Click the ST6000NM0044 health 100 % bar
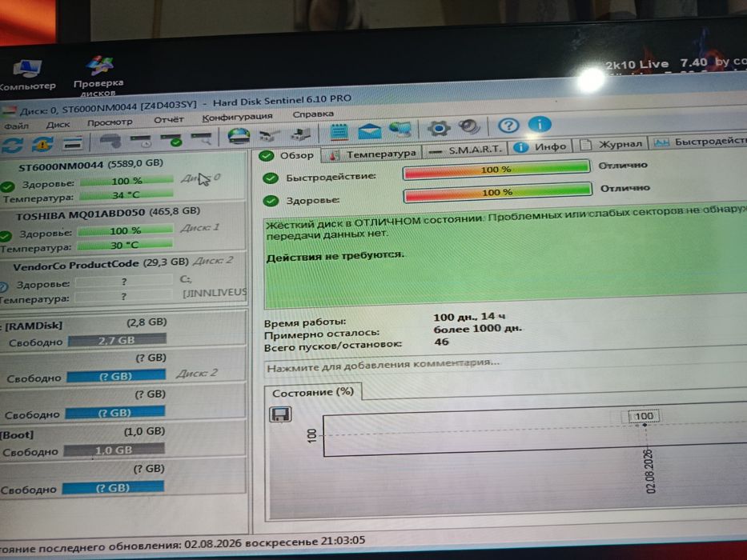Screen dimensions: 747x560 pos(127,181)
